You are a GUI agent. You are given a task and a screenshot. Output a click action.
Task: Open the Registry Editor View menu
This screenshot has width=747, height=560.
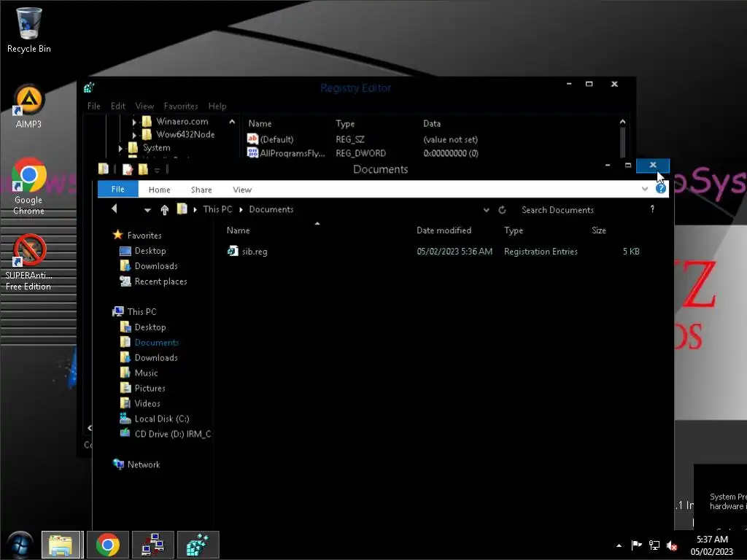point(144,106)
